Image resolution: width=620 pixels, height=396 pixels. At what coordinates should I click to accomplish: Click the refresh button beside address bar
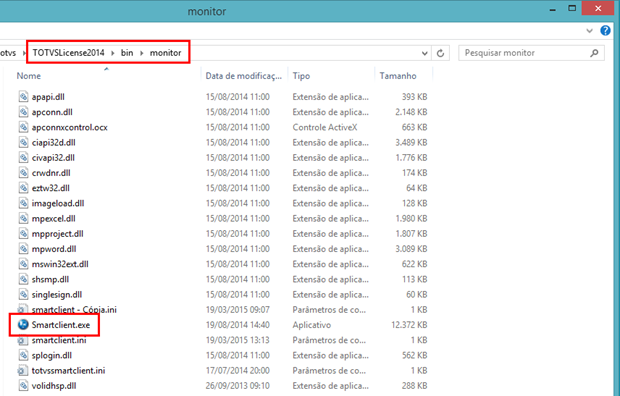440,53
